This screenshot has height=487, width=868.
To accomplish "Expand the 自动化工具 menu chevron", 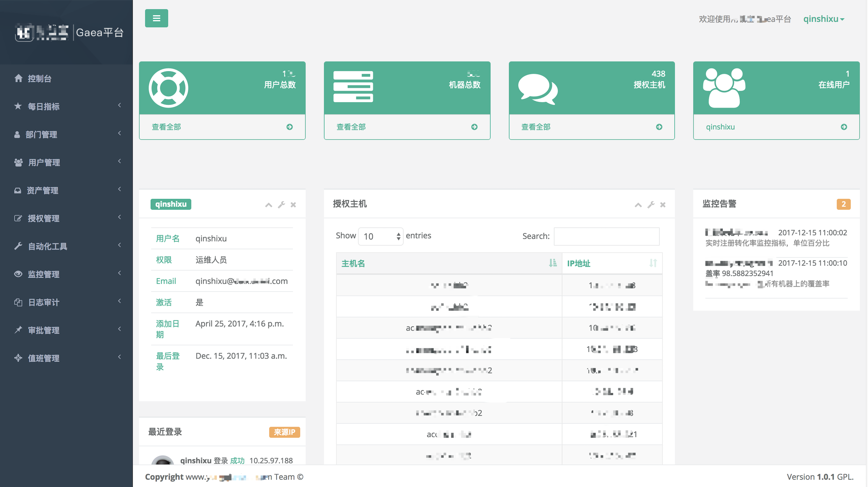I will pyautogui.click(x=119, y=245).
